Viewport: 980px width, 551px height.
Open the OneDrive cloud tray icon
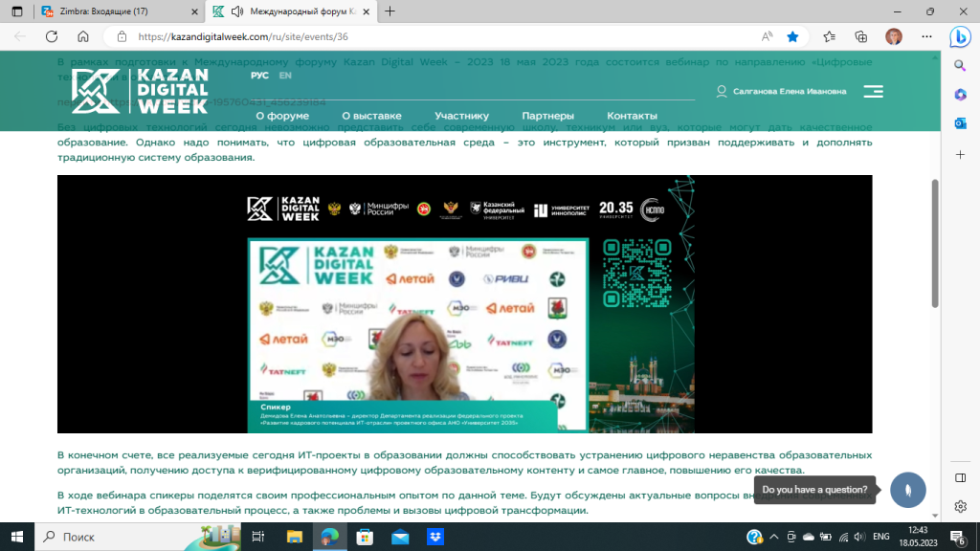(x=808, y=537)
